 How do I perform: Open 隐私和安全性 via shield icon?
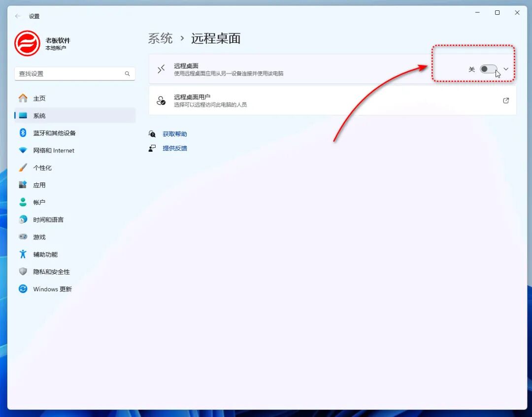23,272
